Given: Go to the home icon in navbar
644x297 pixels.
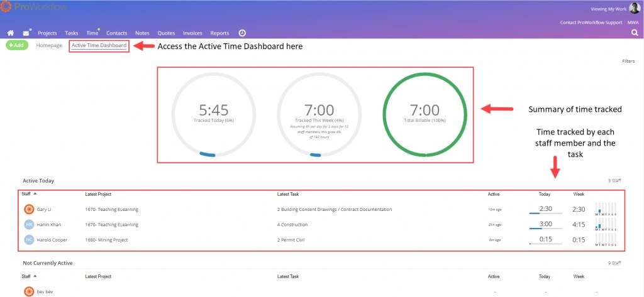Looking at the screenshot, I should [x=11, y=33].
